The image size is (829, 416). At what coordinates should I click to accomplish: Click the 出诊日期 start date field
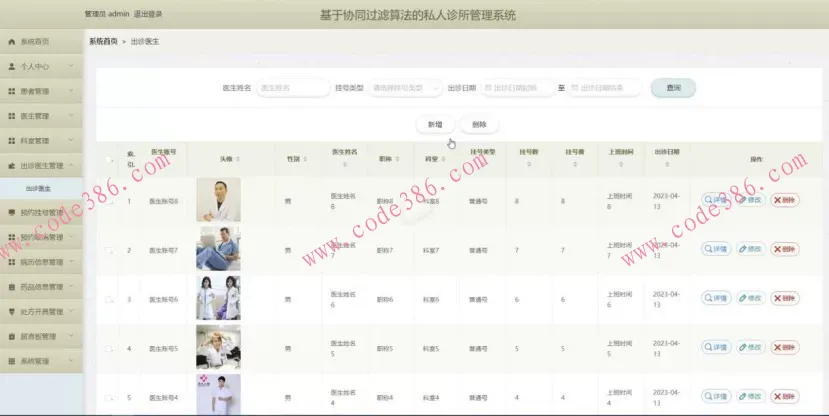[x=518, y=88]
